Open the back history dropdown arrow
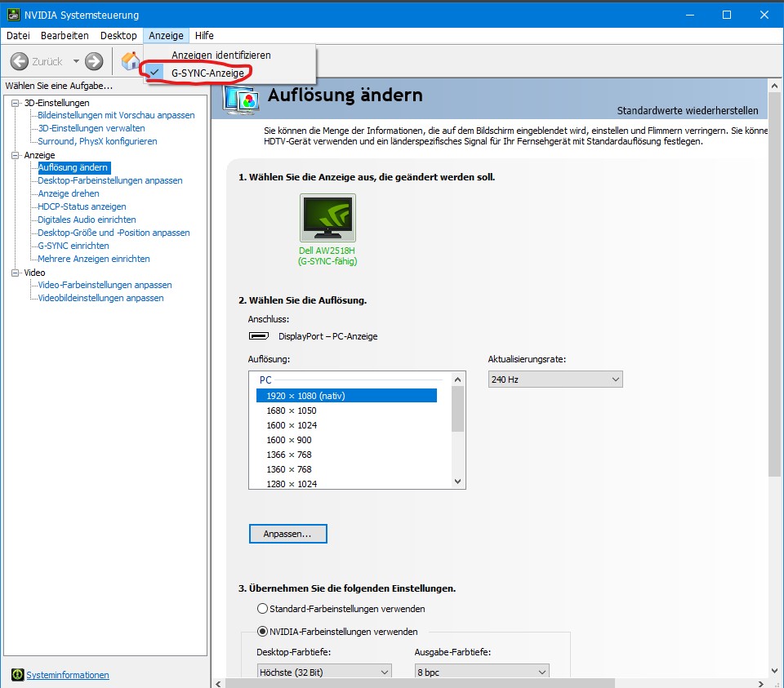This screenshot has width=784, height=688. click(x=76, y=61)
